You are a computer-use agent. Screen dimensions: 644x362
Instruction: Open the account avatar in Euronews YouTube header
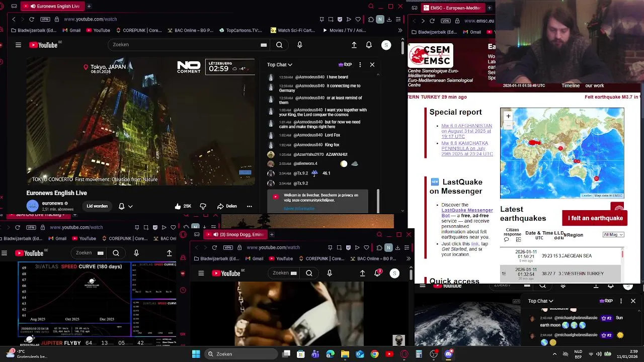tap(386, 45)
